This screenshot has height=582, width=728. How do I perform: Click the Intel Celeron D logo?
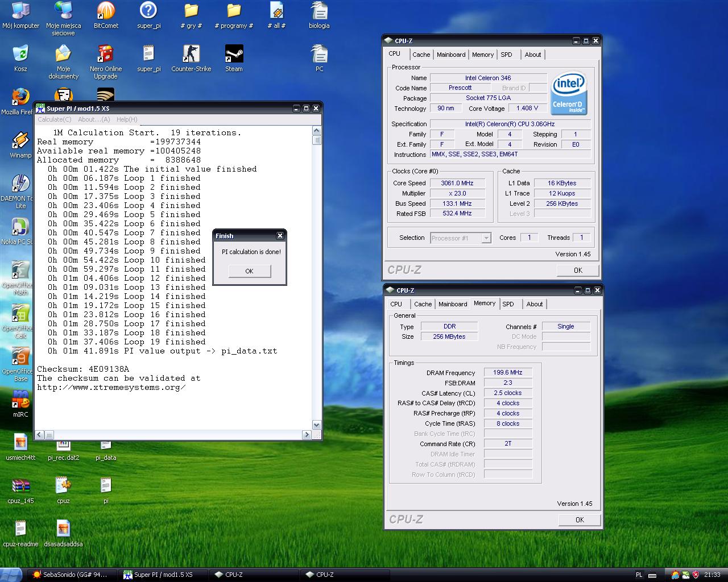point(569,93)
